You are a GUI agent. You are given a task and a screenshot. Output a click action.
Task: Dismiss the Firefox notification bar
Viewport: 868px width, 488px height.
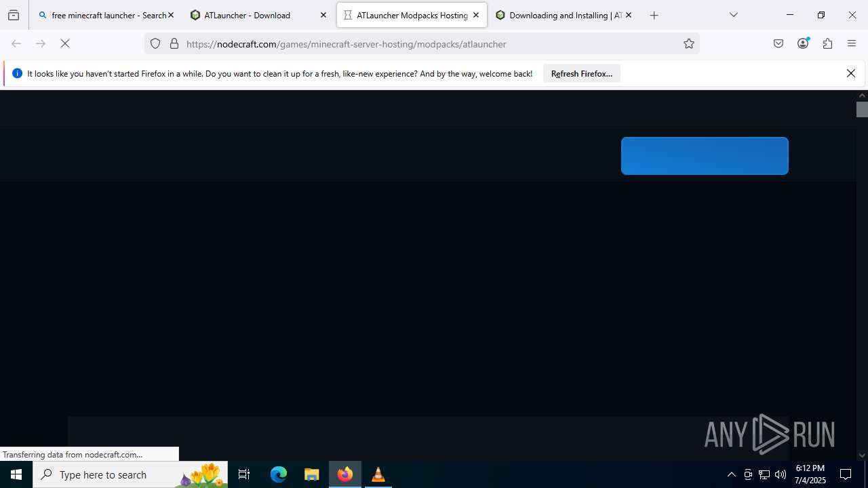coord(851,73)
